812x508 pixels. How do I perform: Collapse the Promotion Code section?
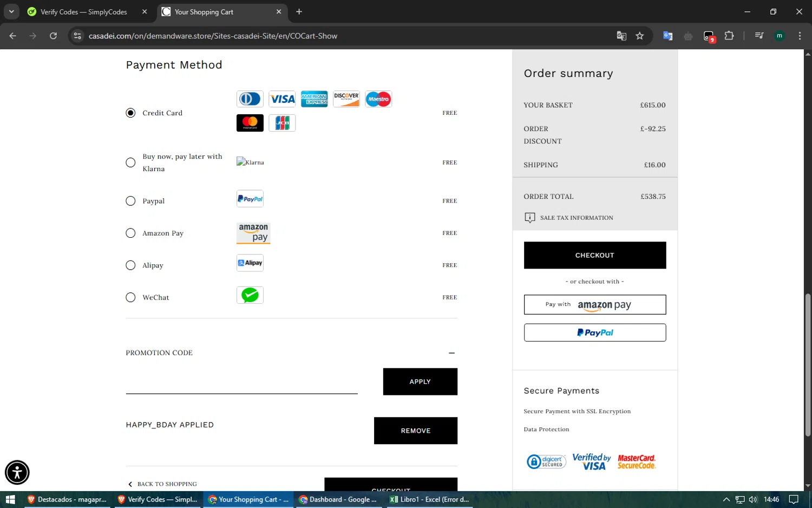[x=451, y=353]
